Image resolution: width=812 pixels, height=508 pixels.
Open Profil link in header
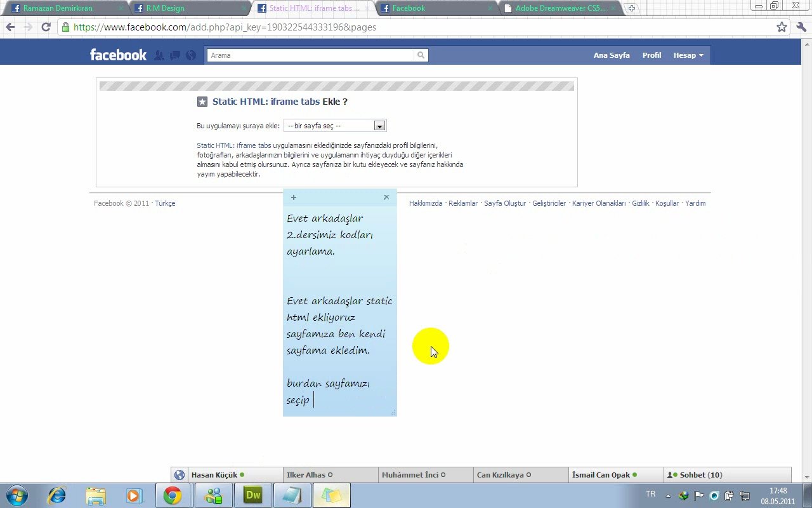point(652,55)
